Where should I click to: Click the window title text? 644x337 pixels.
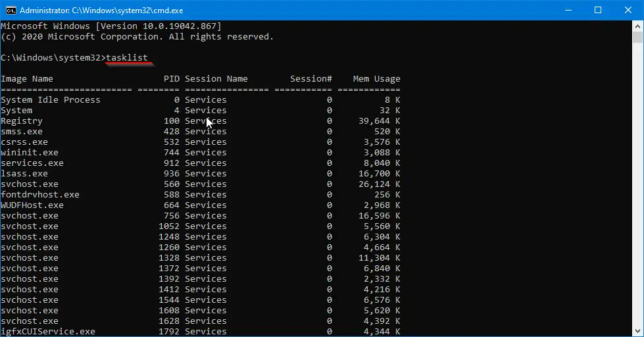tap(101, 11)
